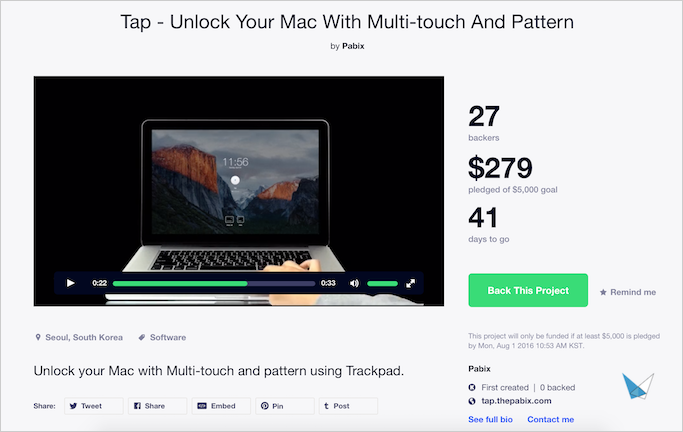Viewport: 683px width, 432px height.
Task: Open tap.thepabix.com website link
Action: pyautogui.click(x=516, y=401)
